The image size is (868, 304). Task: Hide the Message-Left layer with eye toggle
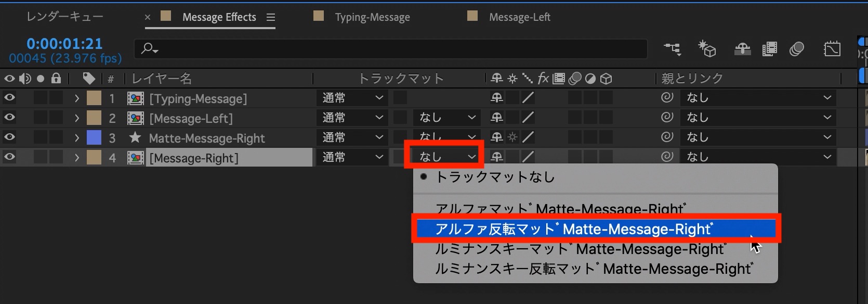pyautogui.click(x=9, y=117)
